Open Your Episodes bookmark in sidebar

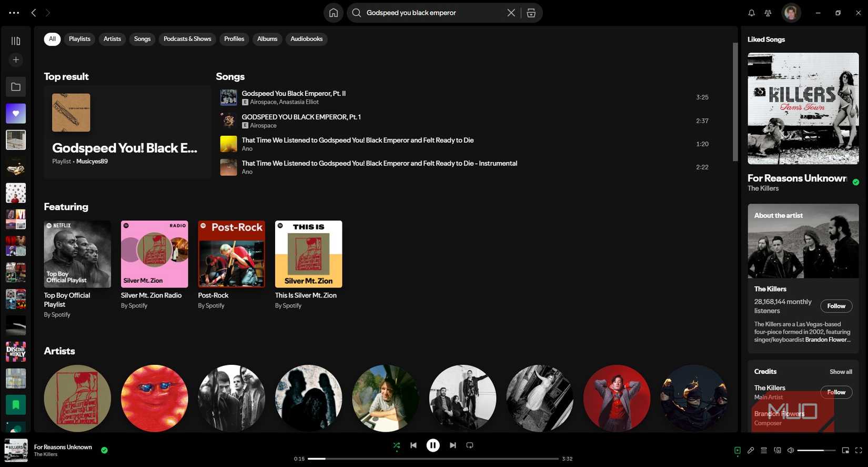tap(16, 405)
